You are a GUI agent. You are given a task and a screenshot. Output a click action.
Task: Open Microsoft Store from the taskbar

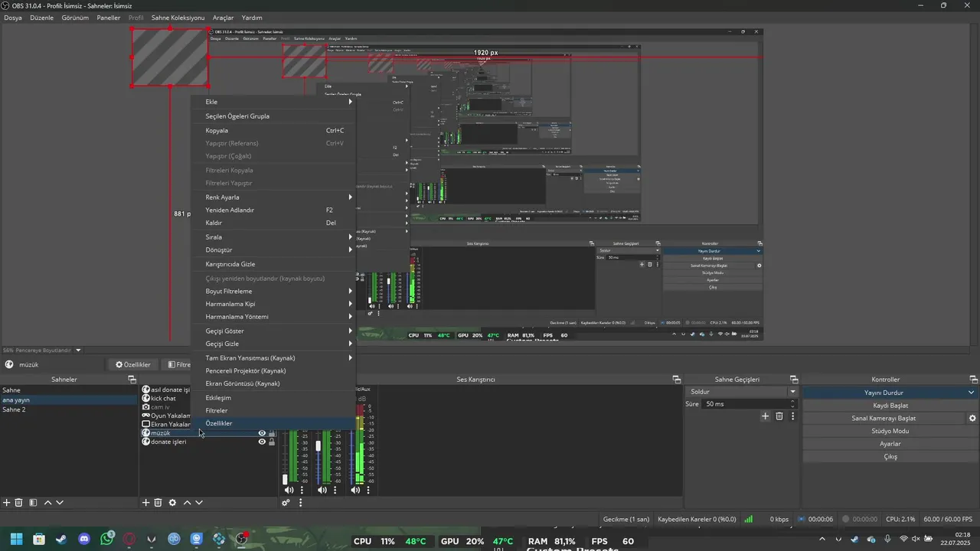point(39,540)
